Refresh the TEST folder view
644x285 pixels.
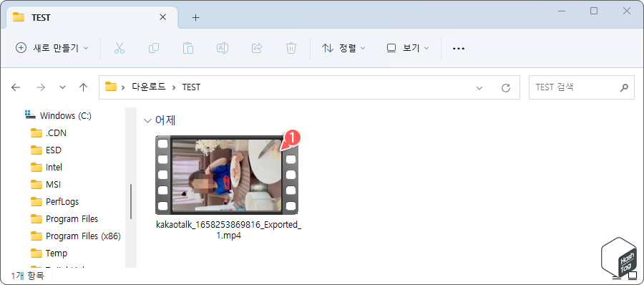click(x=506, y=87)
